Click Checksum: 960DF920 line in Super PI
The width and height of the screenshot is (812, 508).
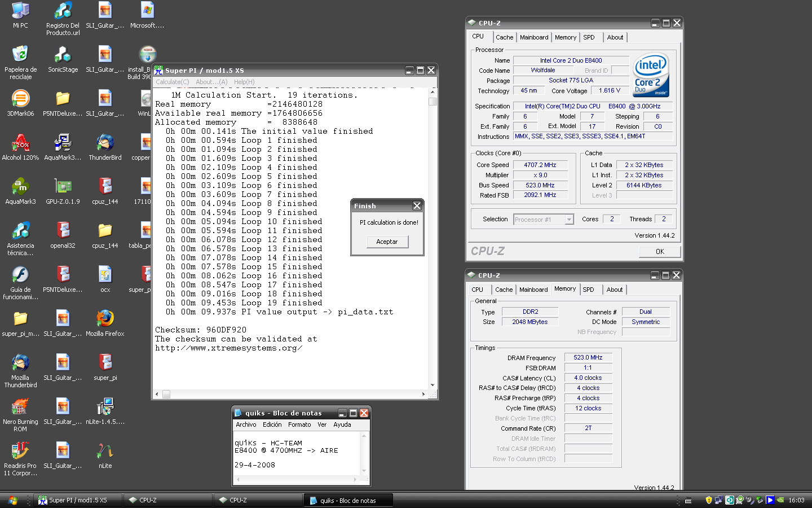coord(201,330)
